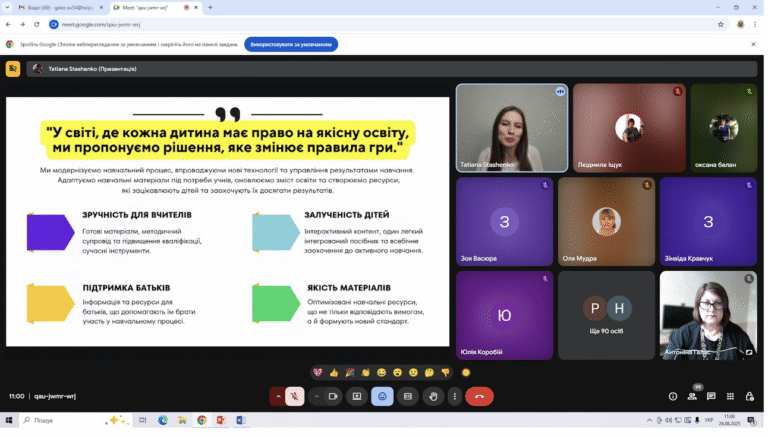Expand video settings arrow beside camera

pos(318,398)
